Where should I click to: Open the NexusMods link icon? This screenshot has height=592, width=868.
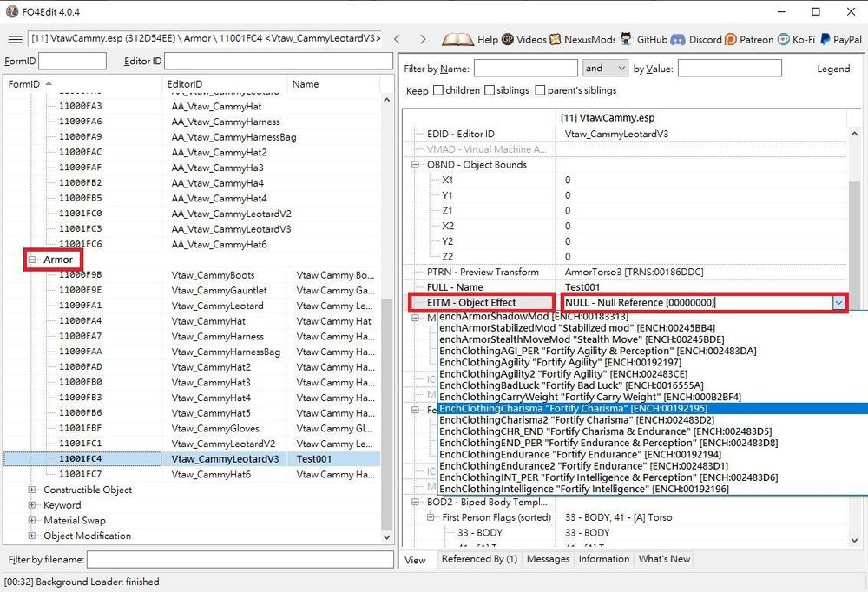[x=555, y=39]
